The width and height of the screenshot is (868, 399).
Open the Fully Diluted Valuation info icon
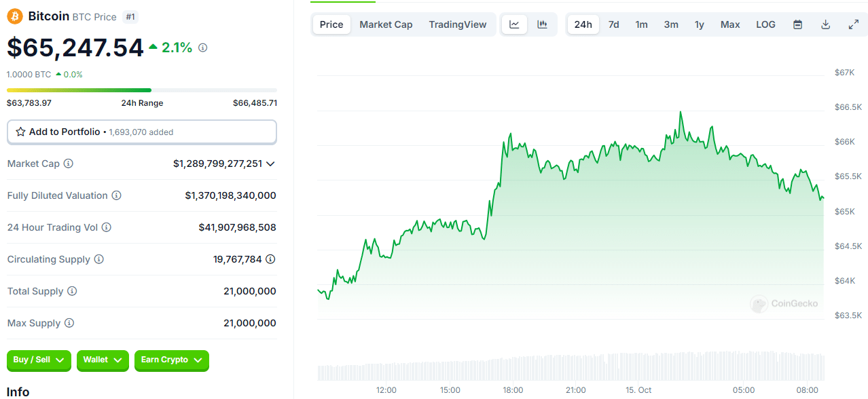(x=116, y=195)
